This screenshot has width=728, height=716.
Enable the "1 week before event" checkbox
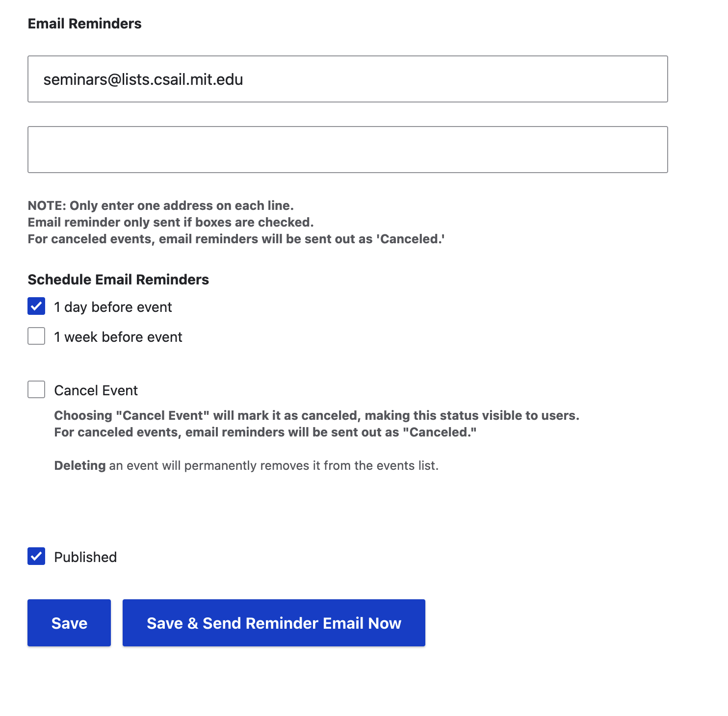pyautogui.click(x=36, y=336)
